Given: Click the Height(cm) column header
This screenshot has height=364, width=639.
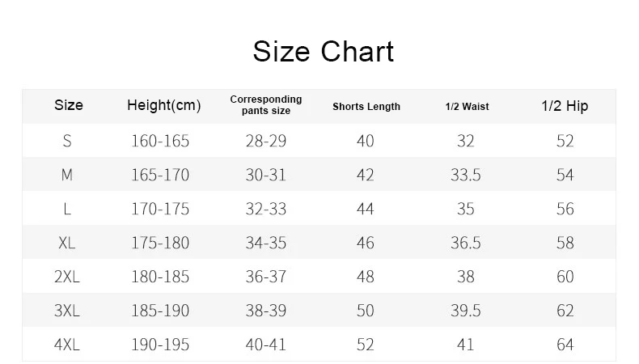Looking at the screenshot, I should point(164,105).
